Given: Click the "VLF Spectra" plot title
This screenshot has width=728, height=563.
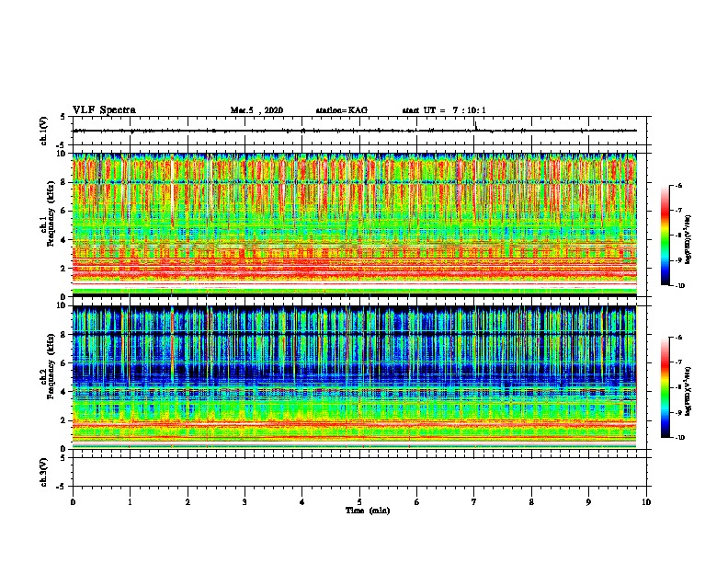Looking at the screenshot, I should 104,110.
